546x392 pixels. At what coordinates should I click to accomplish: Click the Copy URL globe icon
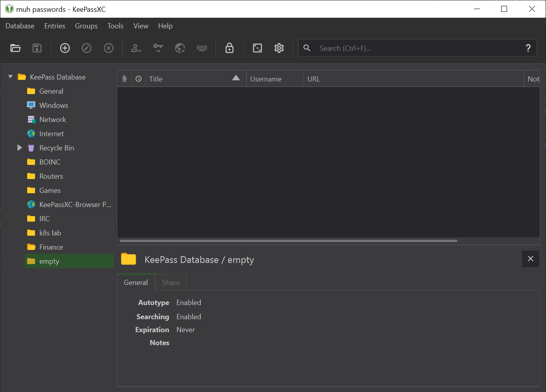180,48
